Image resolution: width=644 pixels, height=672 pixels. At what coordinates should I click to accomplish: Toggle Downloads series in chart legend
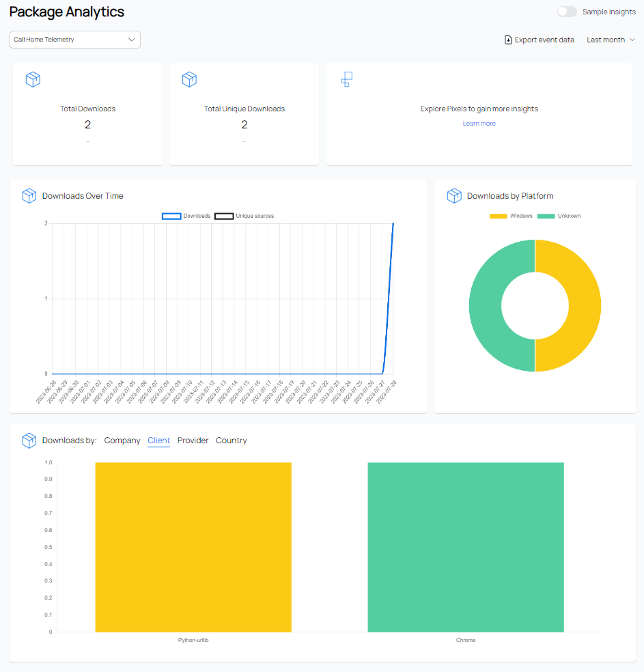pyautogui.click(x=171, y=216)
